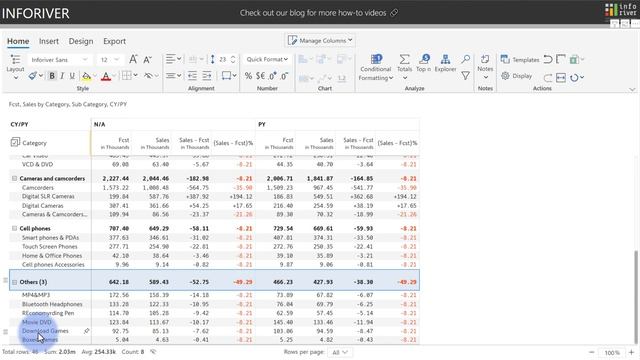The image size is (640, 360).
Task: Select the Bluetooth Headphones row
Action: 214,304
